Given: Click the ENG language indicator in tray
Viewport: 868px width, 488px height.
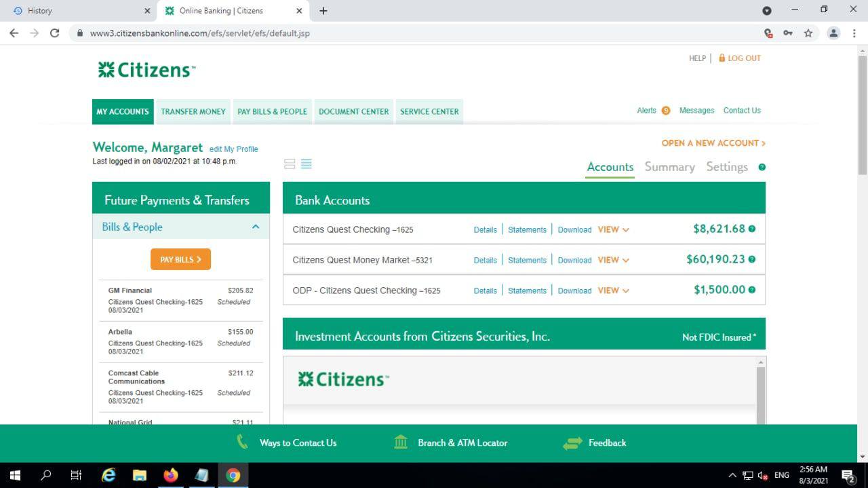Looking at the screenshot, I should (x=781, y=475).
